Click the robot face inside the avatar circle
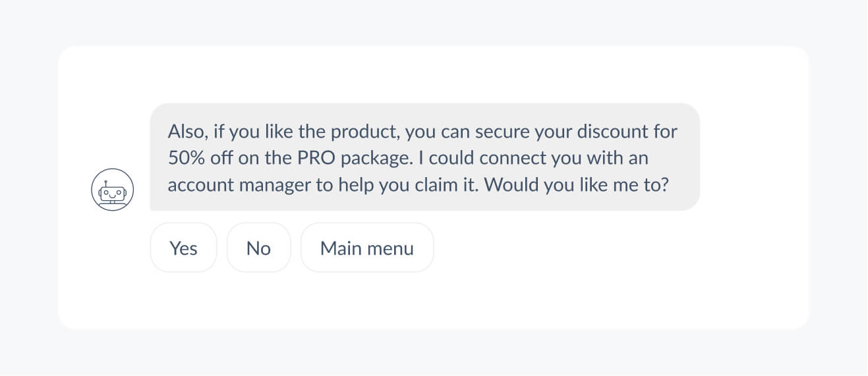Viewport: 868px width, 376px height. click(x=112, y=194)
